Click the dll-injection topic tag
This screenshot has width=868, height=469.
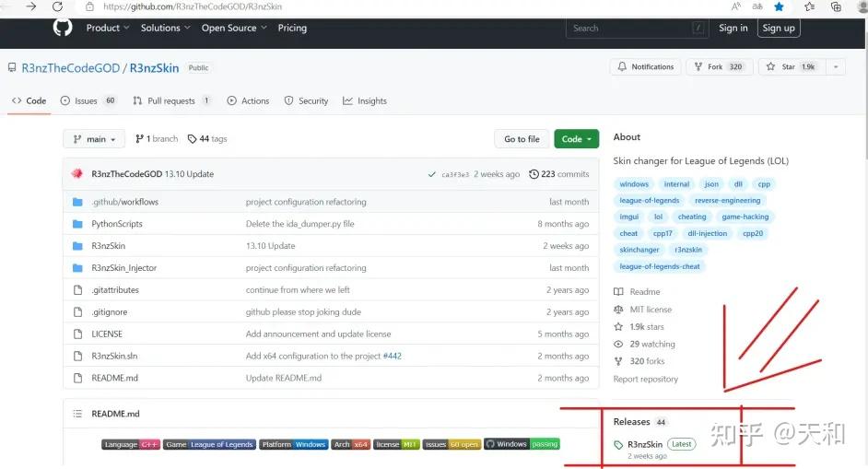[708, 234]
